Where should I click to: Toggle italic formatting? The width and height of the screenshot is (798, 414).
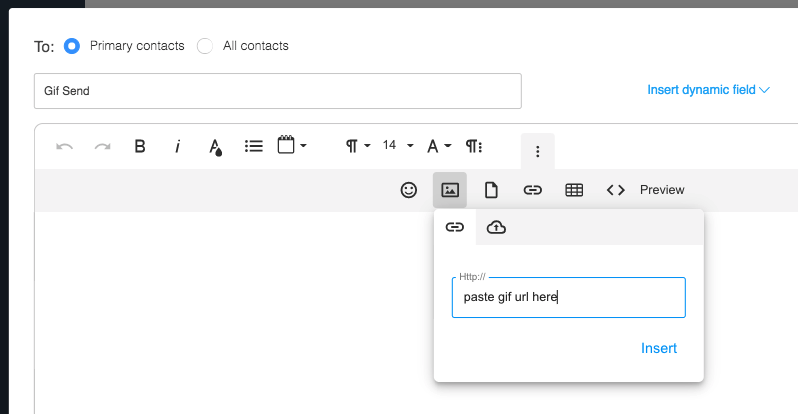(178, 146)
